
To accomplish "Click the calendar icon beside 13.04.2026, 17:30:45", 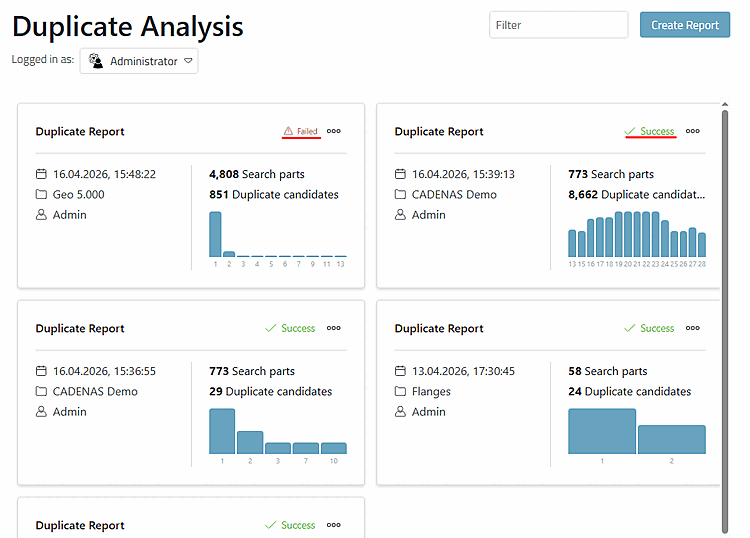I will [400, 371].
